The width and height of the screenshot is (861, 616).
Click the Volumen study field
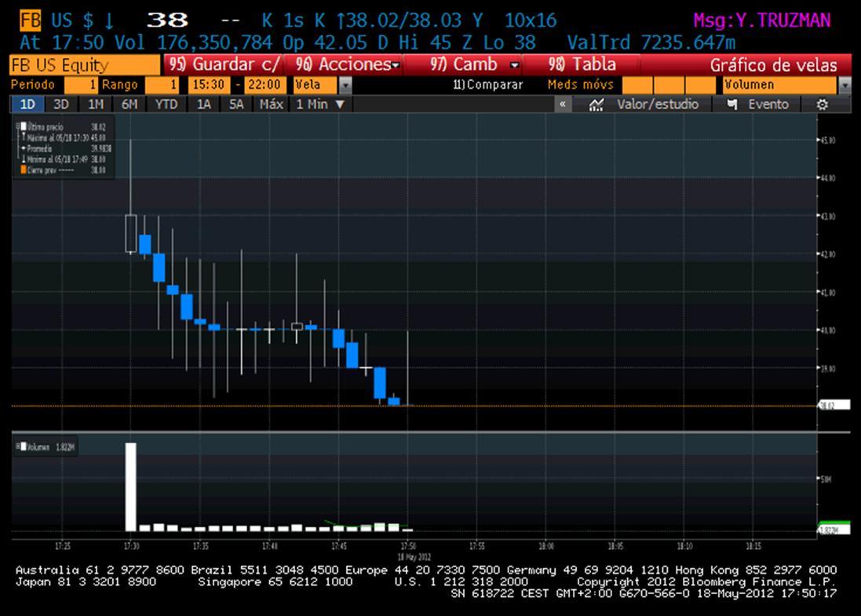pos(780,85)
